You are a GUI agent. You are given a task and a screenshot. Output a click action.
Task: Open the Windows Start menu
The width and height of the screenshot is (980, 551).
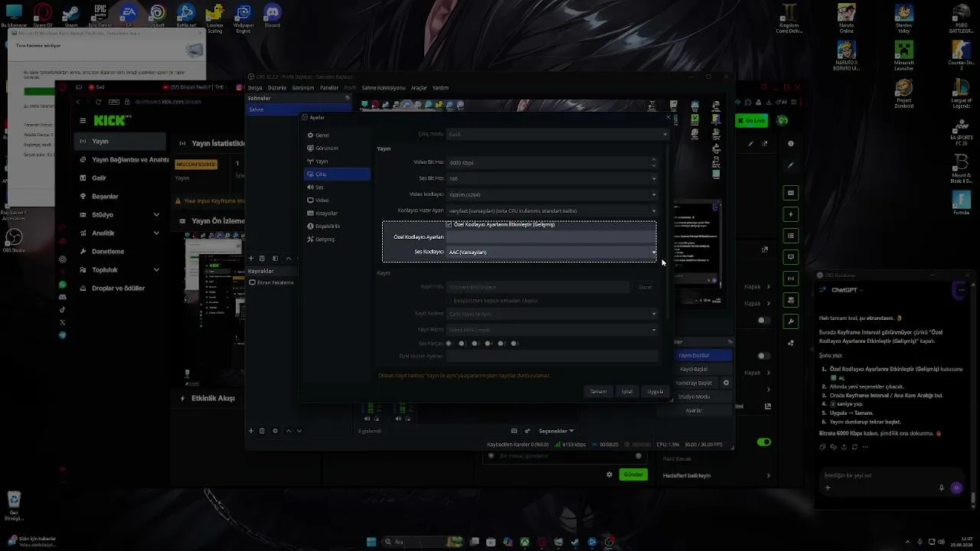tap(371, 542)
